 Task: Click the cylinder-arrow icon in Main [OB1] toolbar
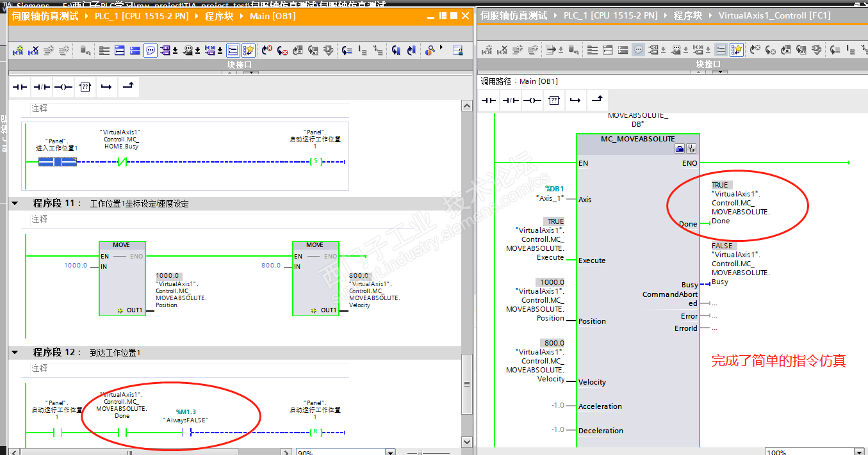[x=85, y=50]
